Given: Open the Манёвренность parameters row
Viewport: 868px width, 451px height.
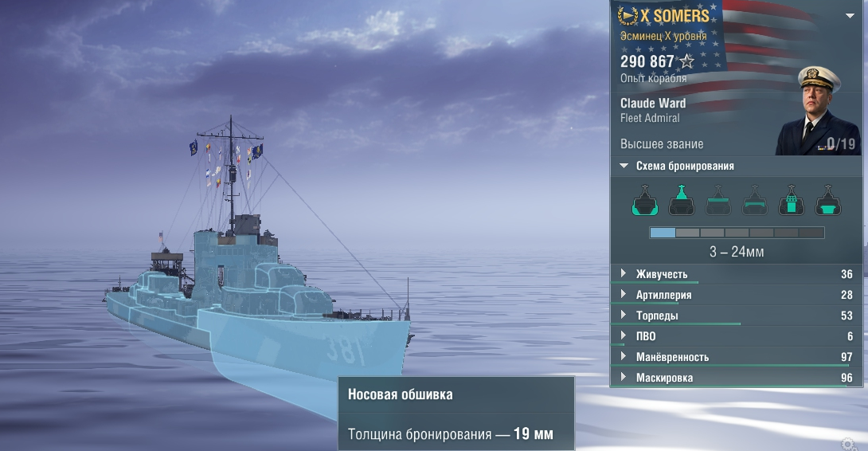Looking at the screenshot, I should tap(737, 357).
